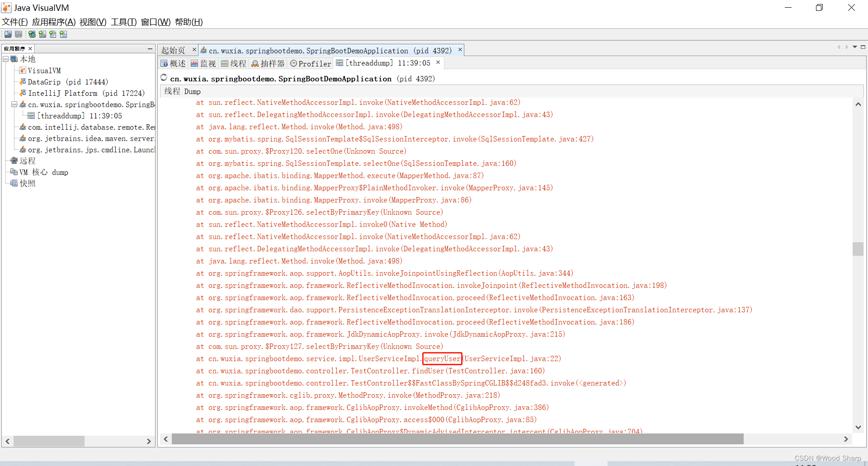Select VM 核心 dump tree node
This screenshot has height=466, width=868.
pos(44,172)
